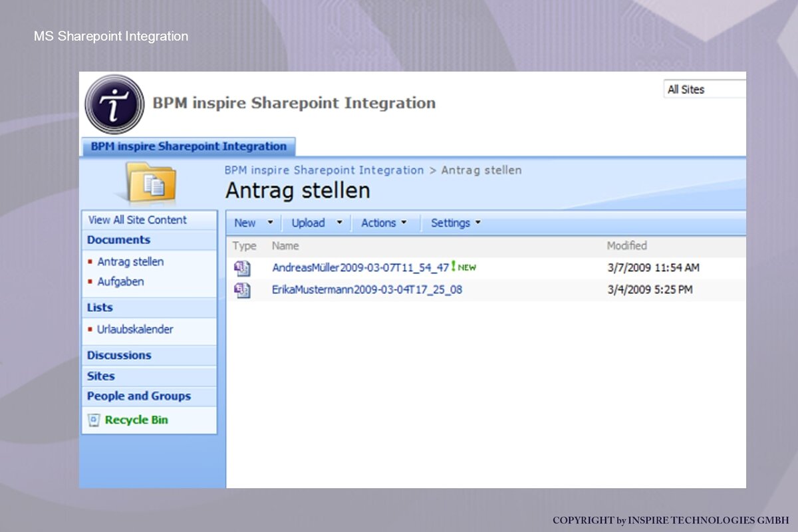Go to Antrag stellen in sidebar

(130, 262)
